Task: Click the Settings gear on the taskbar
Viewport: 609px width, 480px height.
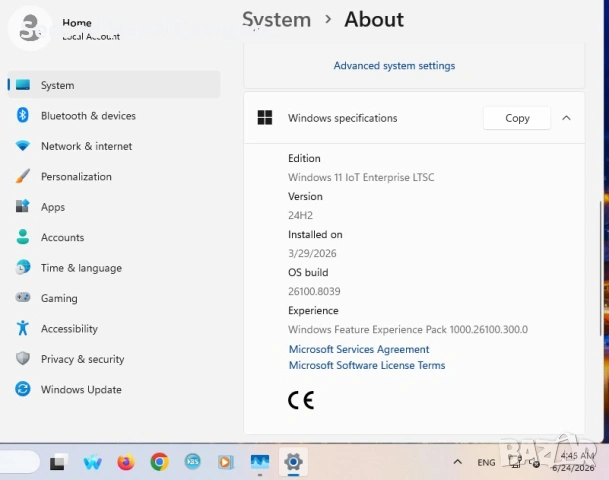Action: pyautogui.click(x=293, y=462)
